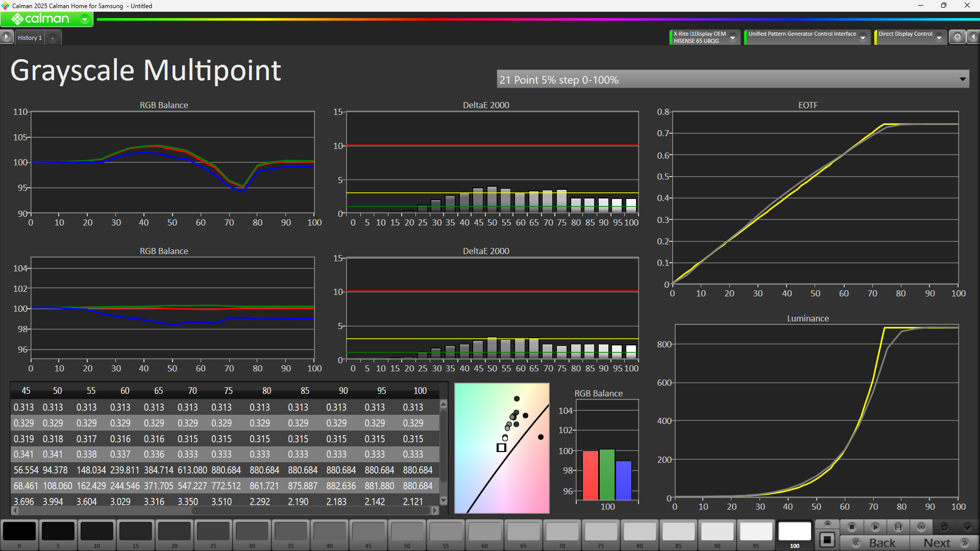Switch to the History 1 tab

pos(30,38)
